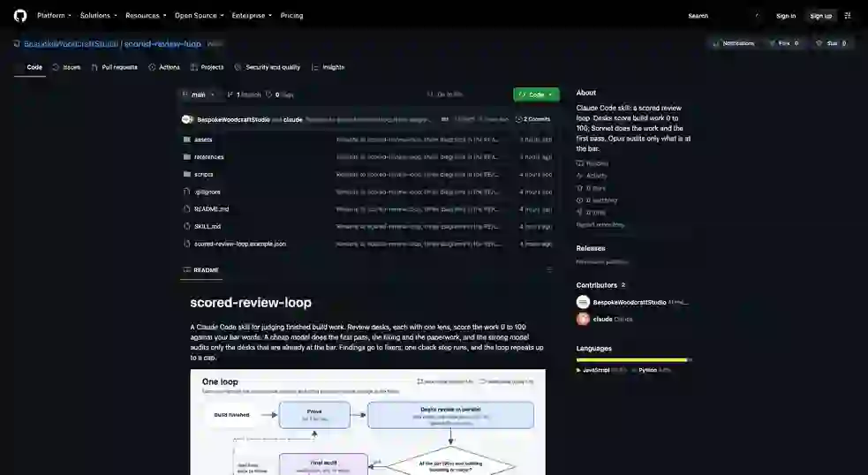Open the 2 Commits history
Screen dimensions: 868x475
click(532, 119)
